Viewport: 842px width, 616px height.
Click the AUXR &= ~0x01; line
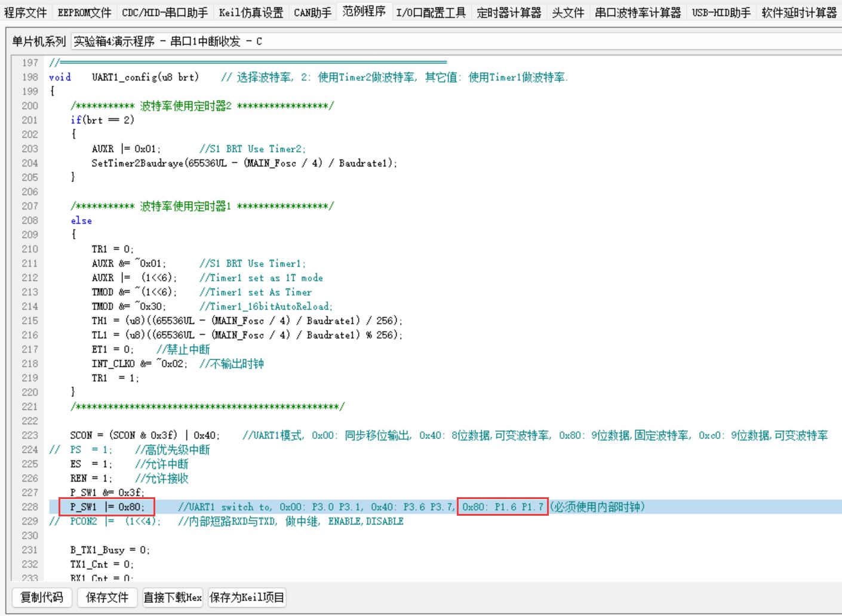(198, 263)
